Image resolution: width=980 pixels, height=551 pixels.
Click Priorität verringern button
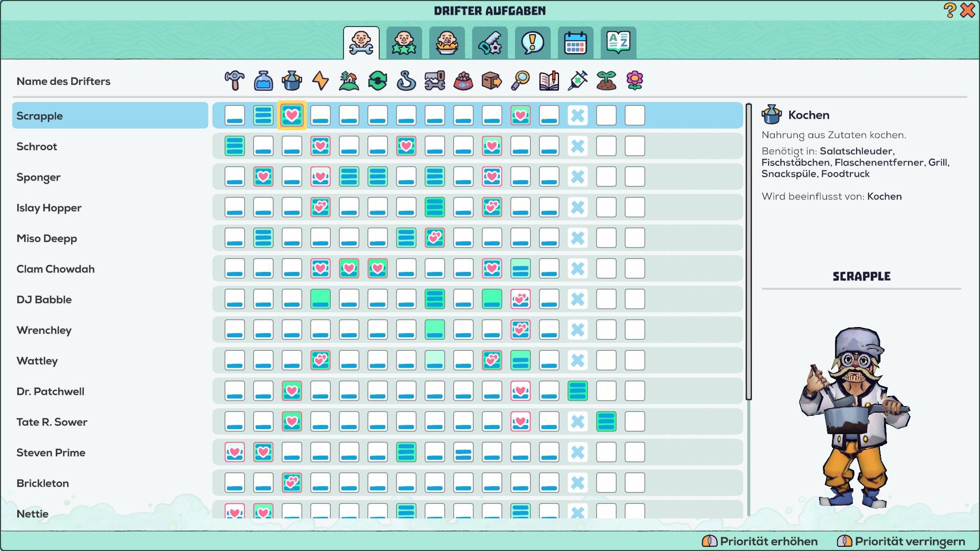click(x=901, y=541)
